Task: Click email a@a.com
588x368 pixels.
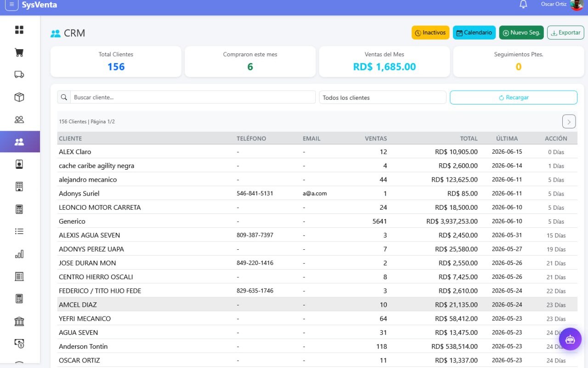Action: click(x=315, y=194)
